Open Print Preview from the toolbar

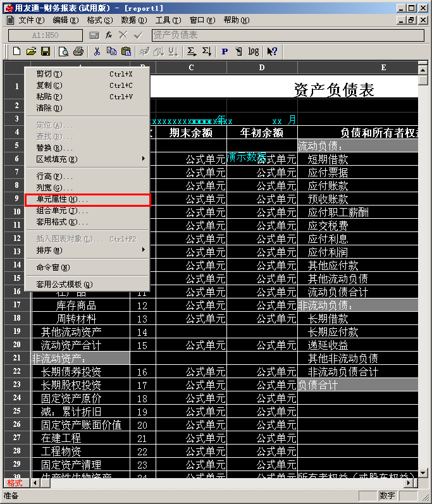[64, 51]
